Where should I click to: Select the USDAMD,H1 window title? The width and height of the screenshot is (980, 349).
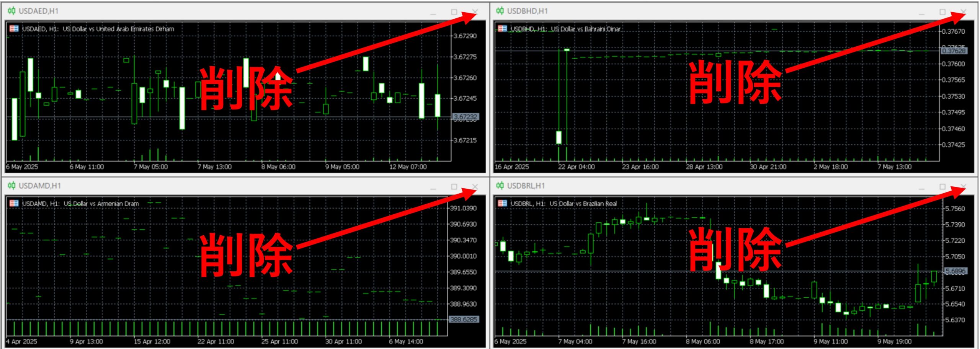(x=40, y=186)
